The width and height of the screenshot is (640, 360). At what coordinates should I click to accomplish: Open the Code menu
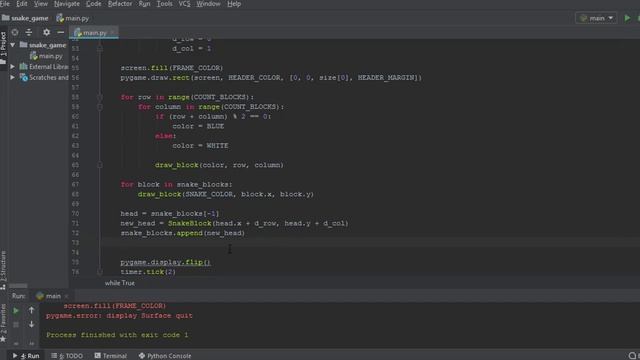(93, 4)
